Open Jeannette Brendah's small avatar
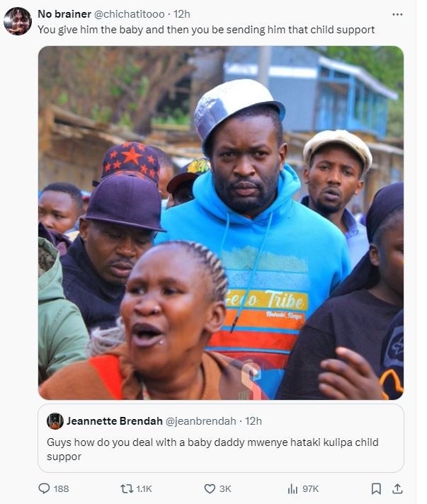 tap(55, 421)
